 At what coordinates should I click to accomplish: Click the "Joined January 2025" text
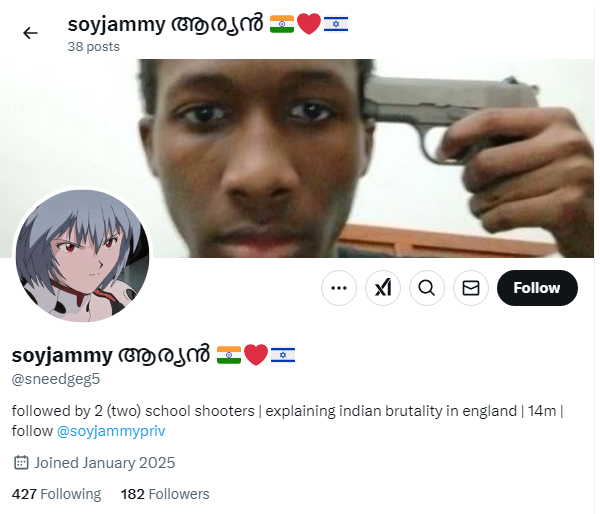[x=105, y=463]
